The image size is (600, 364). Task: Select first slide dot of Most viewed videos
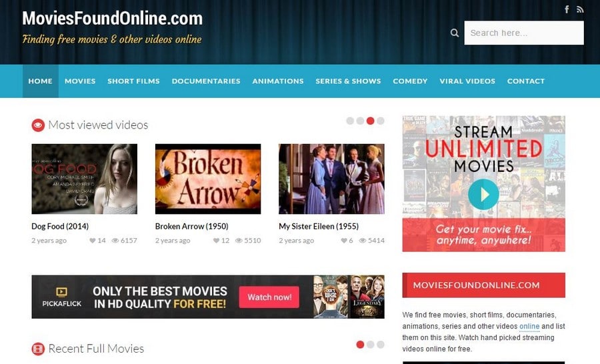point(350,121)
